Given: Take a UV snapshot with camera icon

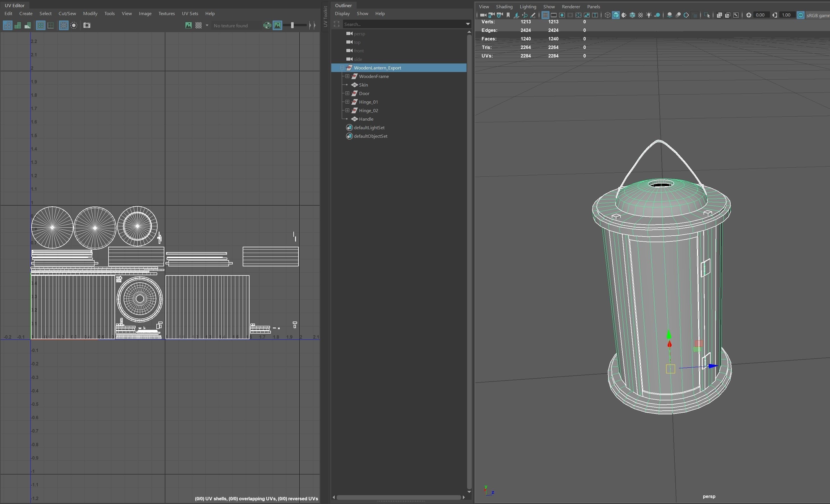Looking at the screenshot, I should tap(87, 25).
